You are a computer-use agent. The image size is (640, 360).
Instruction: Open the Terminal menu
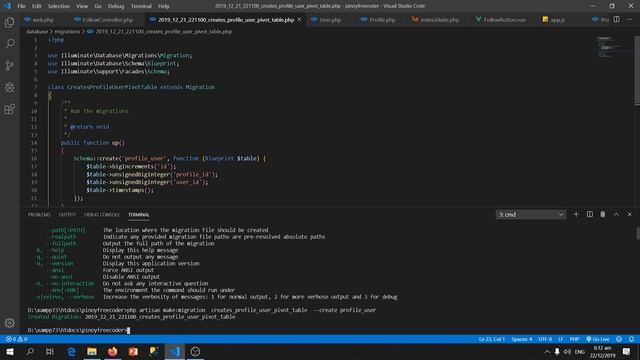[x=141, y=6]
